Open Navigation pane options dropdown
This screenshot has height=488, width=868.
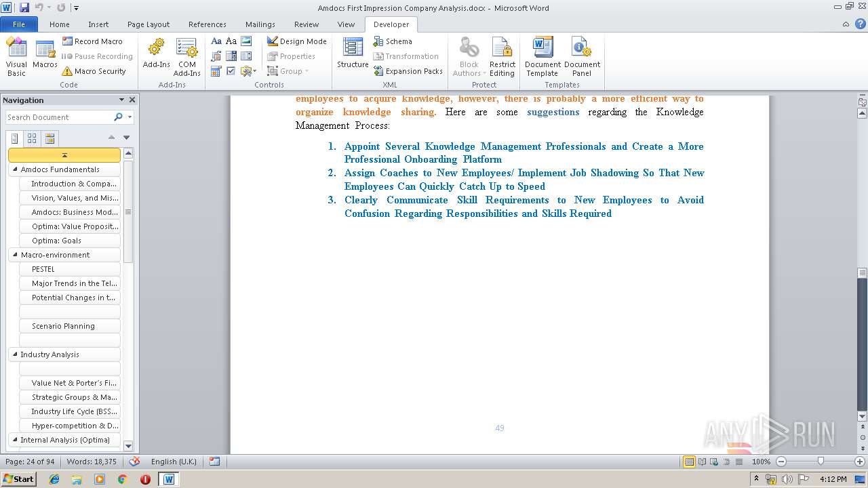[x=121, y=100]
